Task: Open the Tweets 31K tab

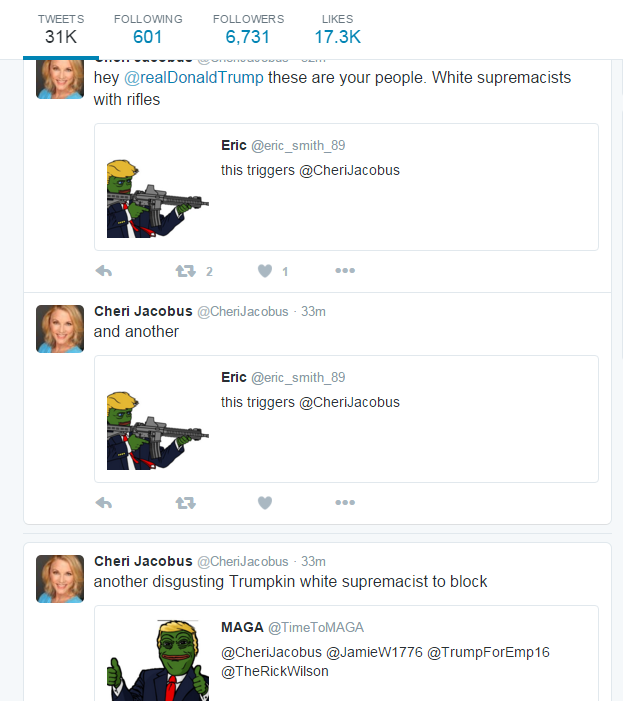Action: (x=61, y=30)
